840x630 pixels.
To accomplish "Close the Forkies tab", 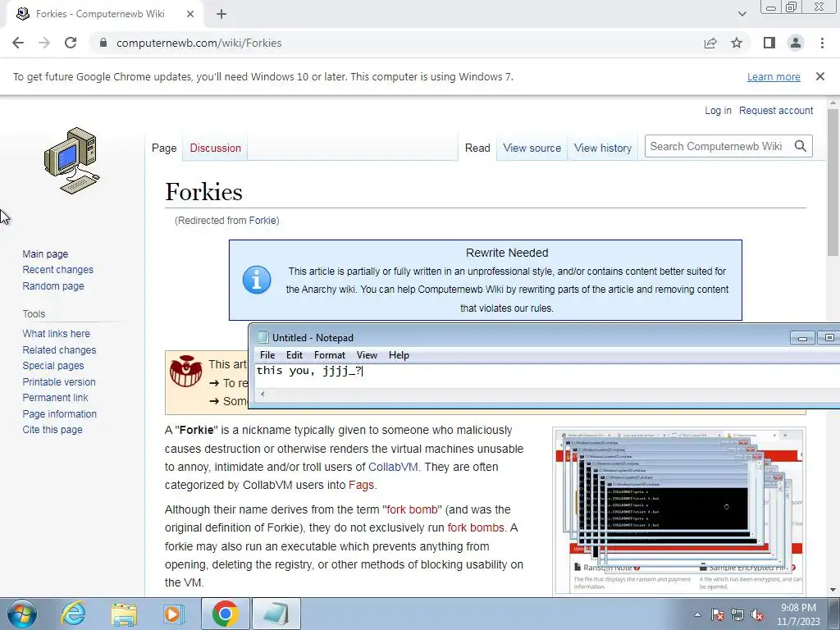I will (x=190, y=14).
